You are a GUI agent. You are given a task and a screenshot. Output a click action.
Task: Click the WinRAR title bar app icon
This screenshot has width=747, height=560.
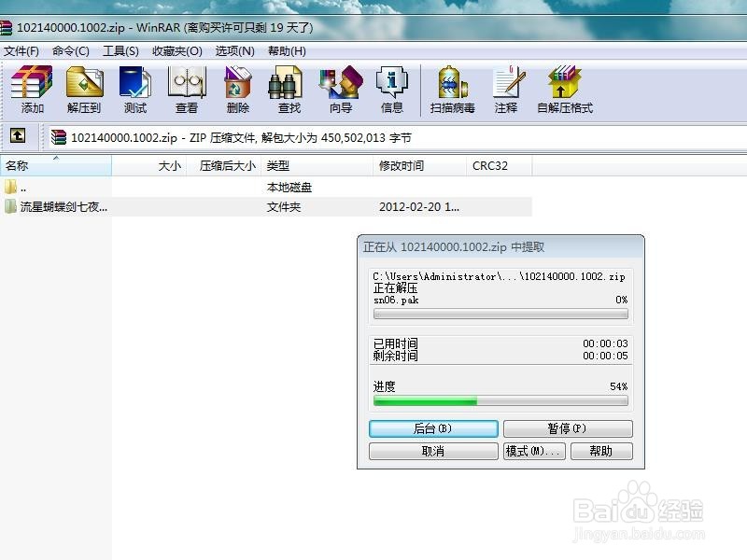pos(6,27)
